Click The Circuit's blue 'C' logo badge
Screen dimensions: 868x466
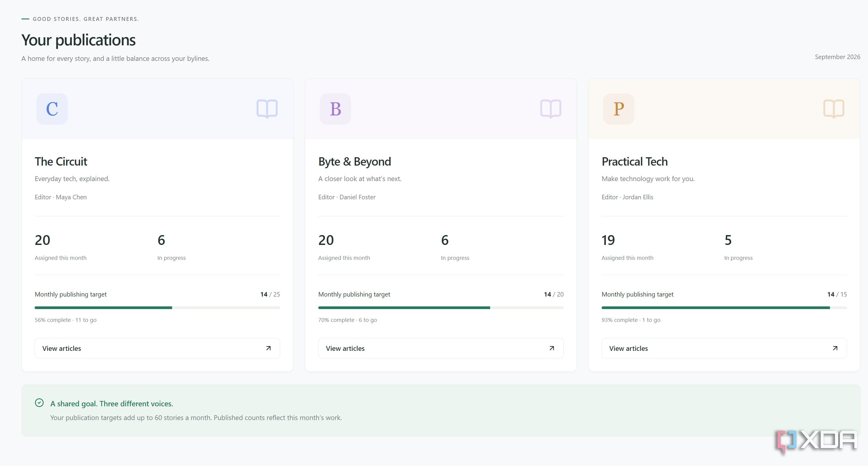(x=52, y=109)
